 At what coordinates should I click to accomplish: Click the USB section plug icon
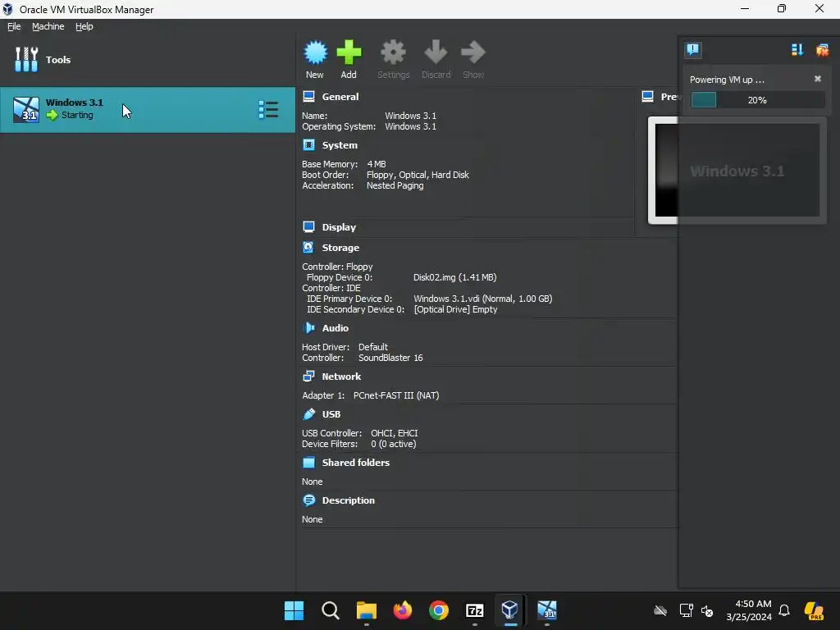tap(308, 414)
